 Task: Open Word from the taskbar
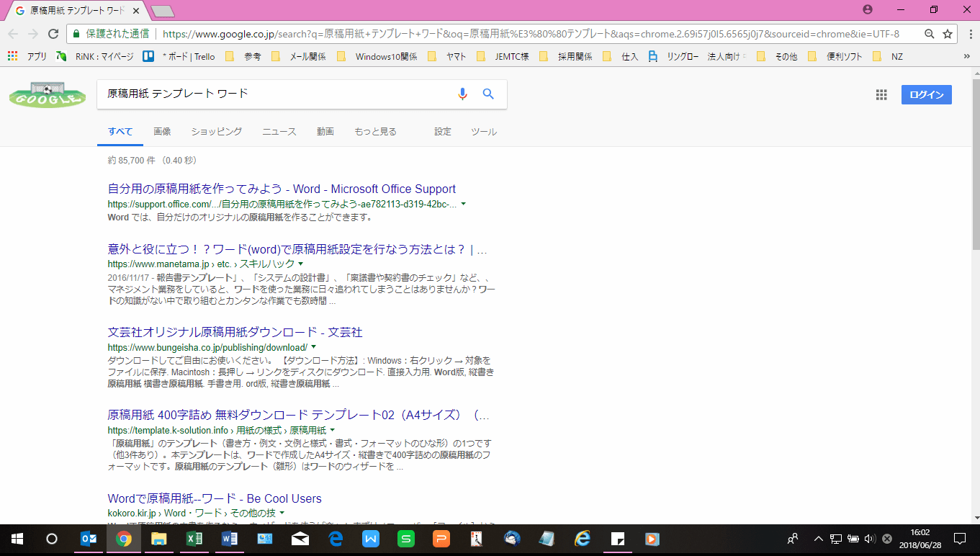(x=230, y=539)
